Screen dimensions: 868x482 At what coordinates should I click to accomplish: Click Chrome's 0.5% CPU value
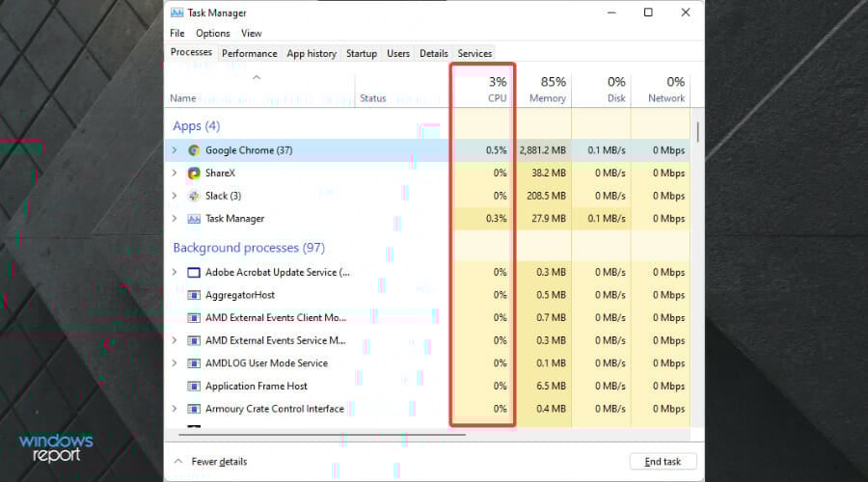tap(496, 150)
